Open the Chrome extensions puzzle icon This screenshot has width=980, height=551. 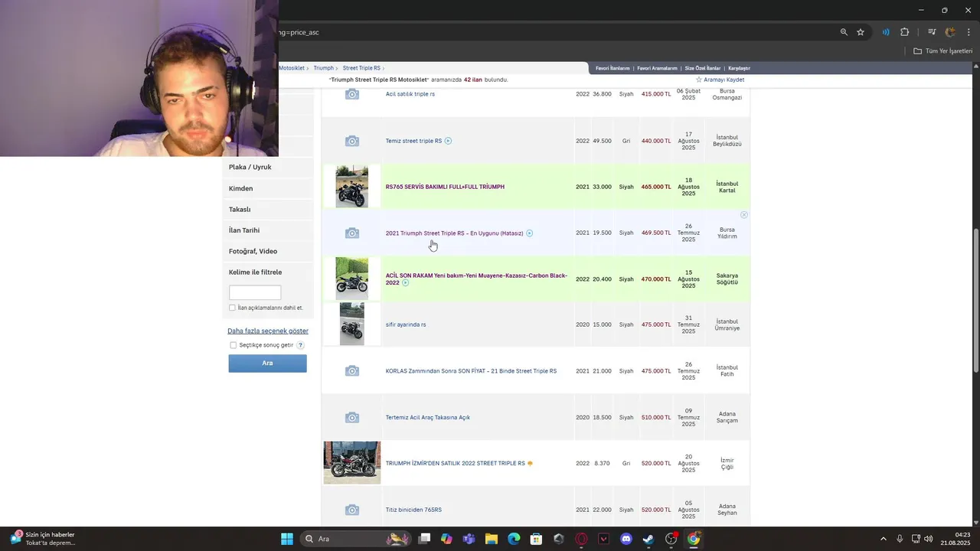coord(905,32)
